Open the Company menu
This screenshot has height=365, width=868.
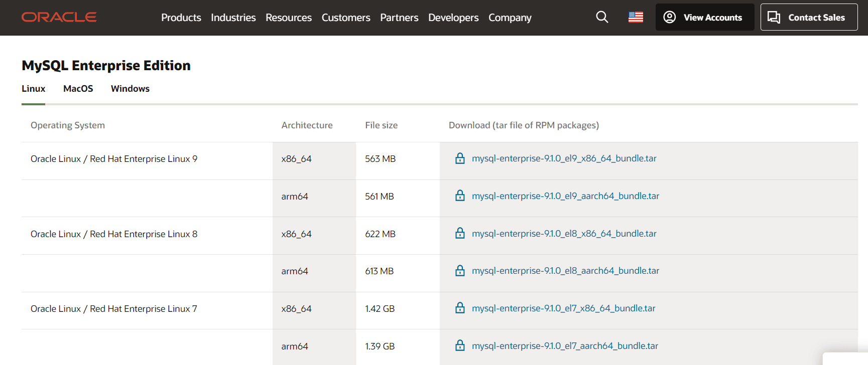510,18
